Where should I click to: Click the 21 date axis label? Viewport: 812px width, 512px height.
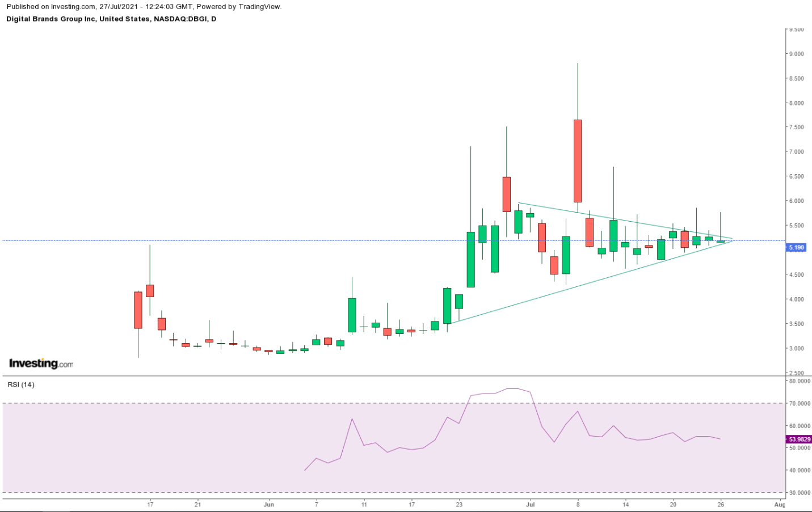[197, 505]
